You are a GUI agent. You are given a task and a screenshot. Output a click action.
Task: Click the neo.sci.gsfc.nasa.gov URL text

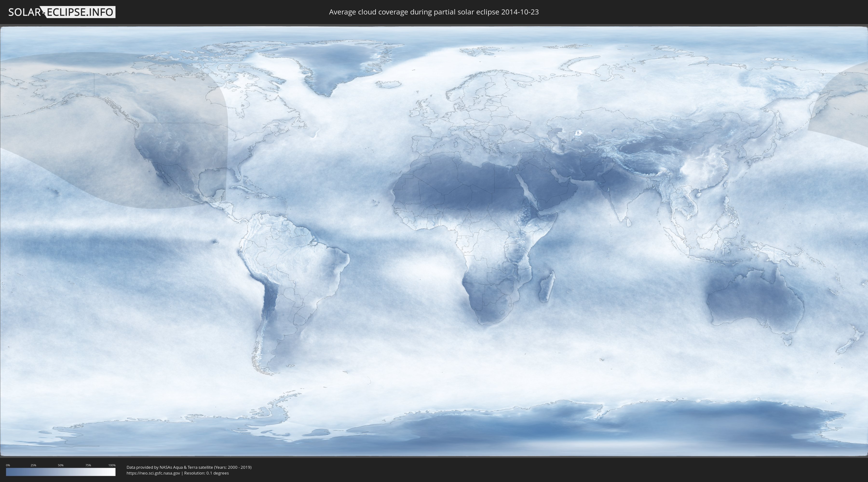pos(153,473)
